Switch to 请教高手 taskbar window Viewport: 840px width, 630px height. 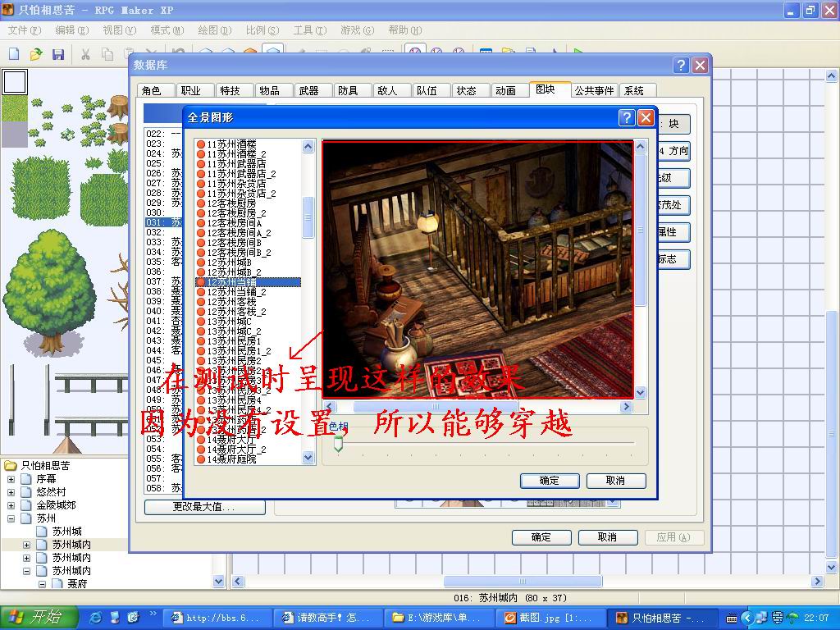coord(327,619)
